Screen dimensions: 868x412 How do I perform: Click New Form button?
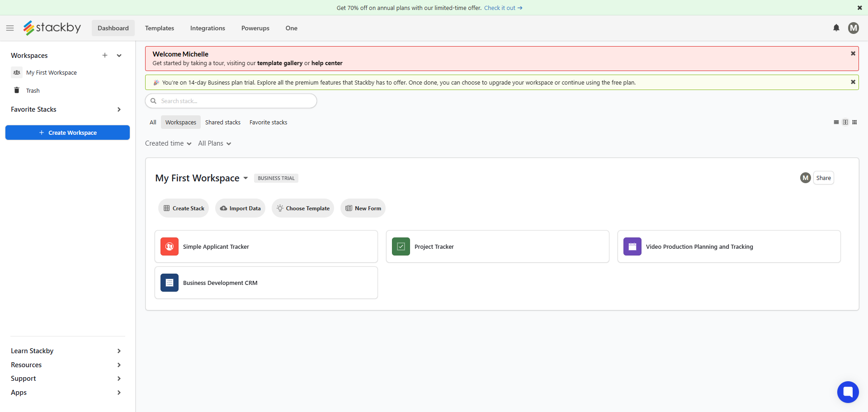(x=363, y=208)
